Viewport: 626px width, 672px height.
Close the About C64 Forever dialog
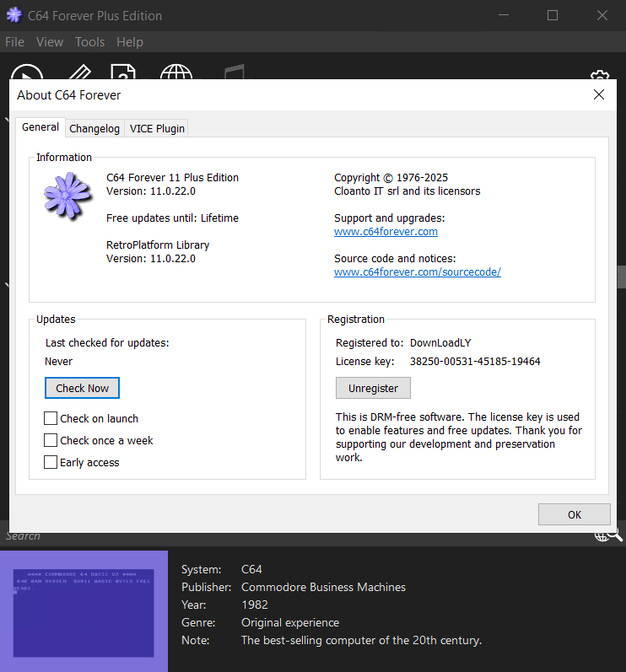click(x=599, y=94)
